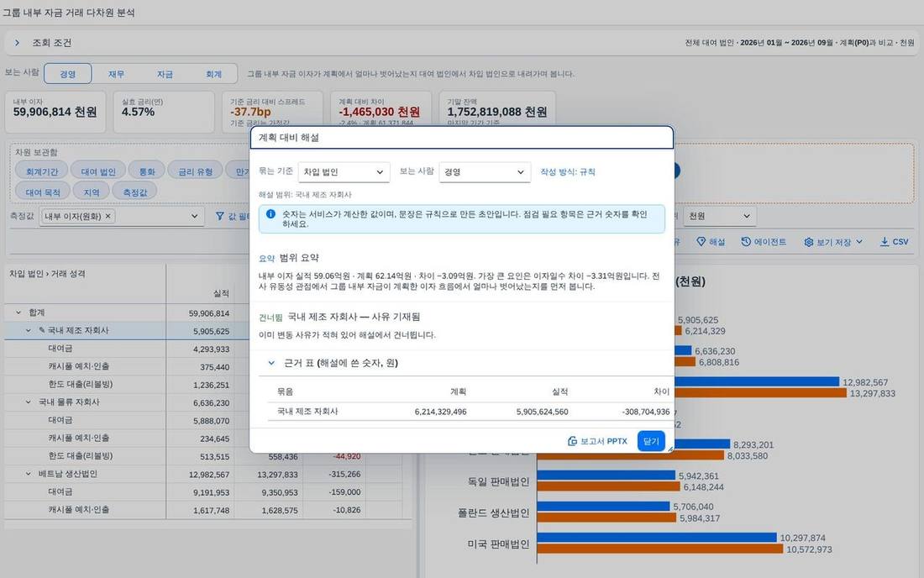Image resolution: width=924 pixels, height=578 pixels.
Task: Pick the 측정값 dimension chip
Action: [135, 192]
